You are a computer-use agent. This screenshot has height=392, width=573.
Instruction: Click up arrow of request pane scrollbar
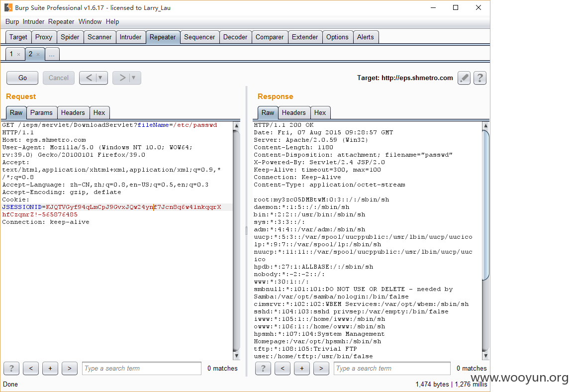click(x=236, y=126)
